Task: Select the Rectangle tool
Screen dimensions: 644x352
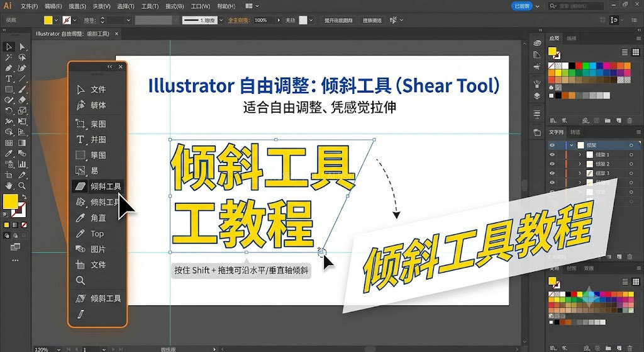Action: (x=9, y=89)
